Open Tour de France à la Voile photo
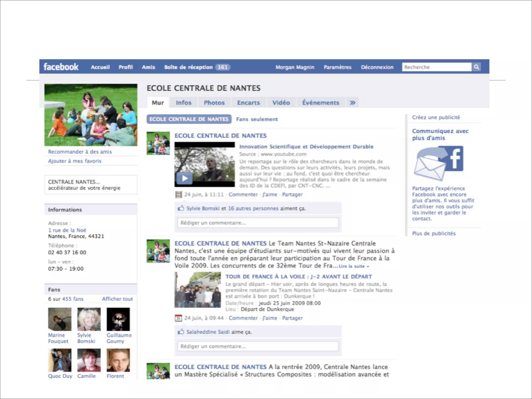The image size is (532, 399). click(198, 290)
